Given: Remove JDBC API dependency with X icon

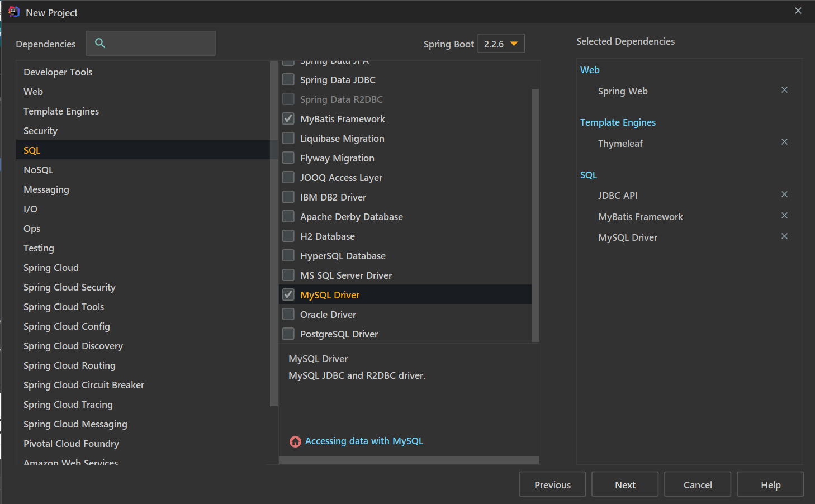Looking at the screenshot, I should pos(784,194).
